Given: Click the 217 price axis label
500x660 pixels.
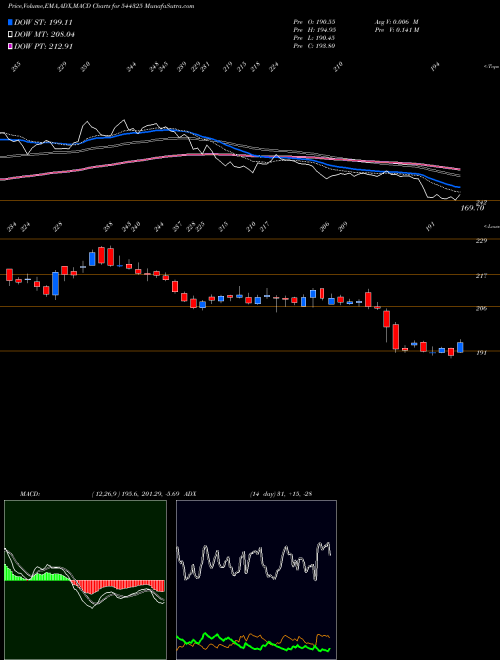Looking at the screenshot, I should coord(481,276).
